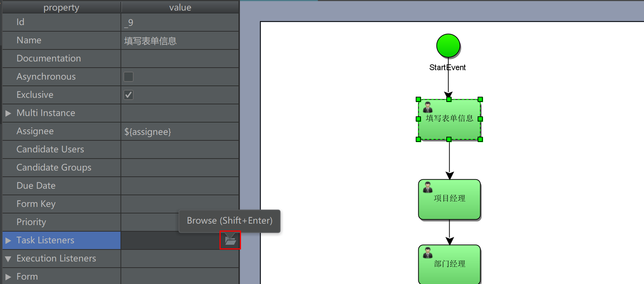This screenshot has height=284, width=644.
Task: Click the empty Documentation value cell
Action: point(180,59)
